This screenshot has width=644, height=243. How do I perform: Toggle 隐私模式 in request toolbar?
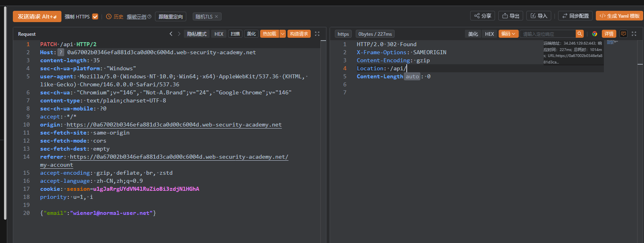[196, 34]
